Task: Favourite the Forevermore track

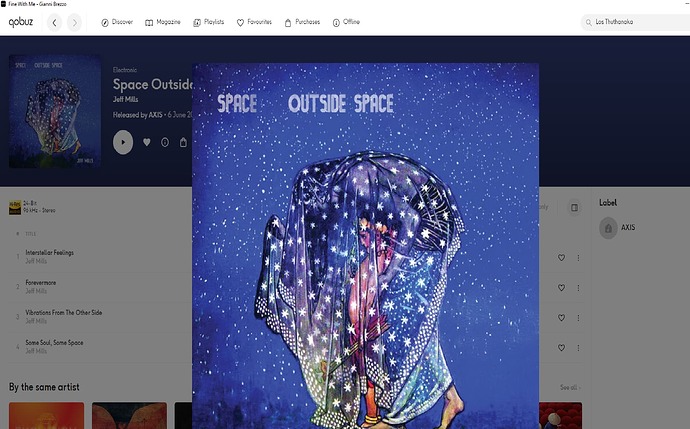Action: point(561,288)
